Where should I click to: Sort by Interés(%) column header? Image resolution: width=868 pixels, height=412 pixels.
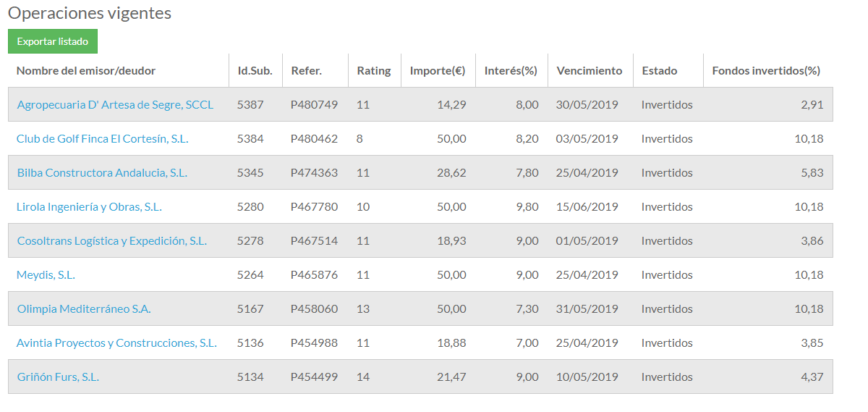click(x=511, y=70)
